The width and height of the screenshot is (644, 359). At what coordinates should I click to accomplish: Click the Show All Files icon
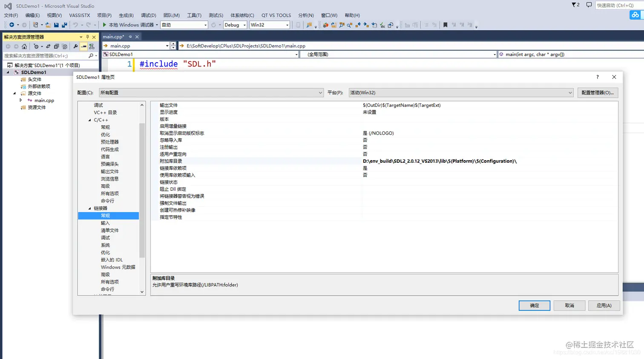click(64, 46)
